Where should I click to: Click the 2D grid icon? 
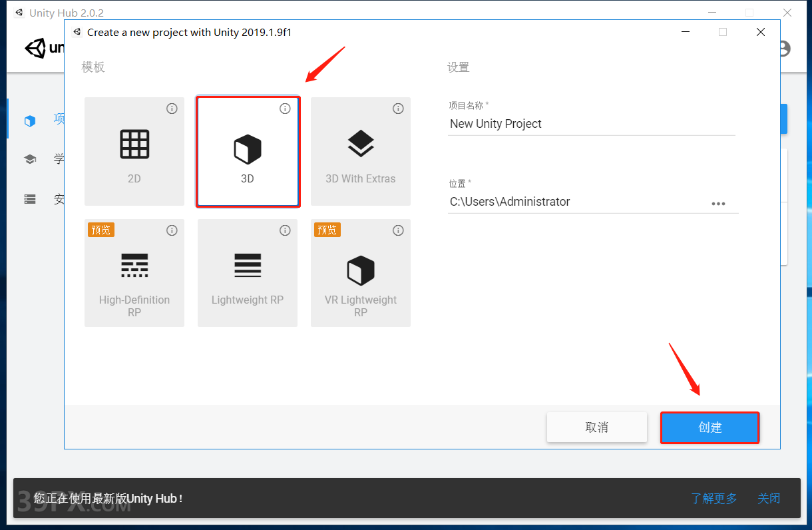(x=134, y=144)
